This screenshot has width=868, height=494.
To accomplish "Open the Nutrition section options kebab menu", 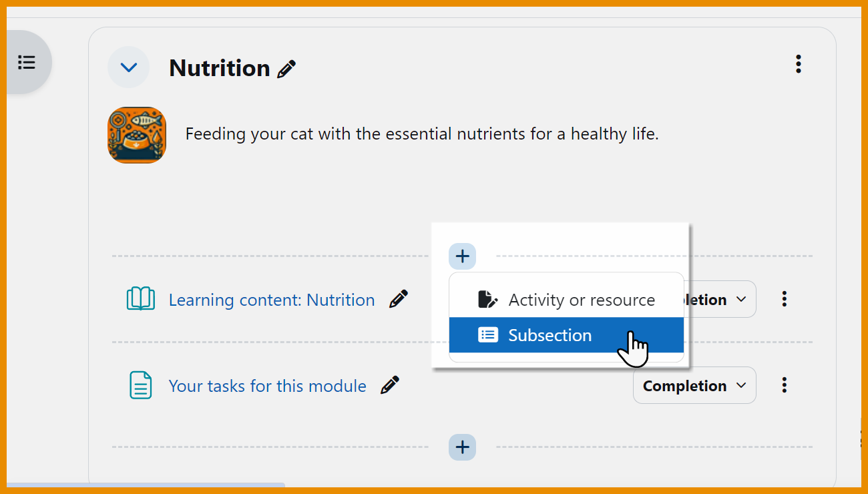I will (798, 63).
